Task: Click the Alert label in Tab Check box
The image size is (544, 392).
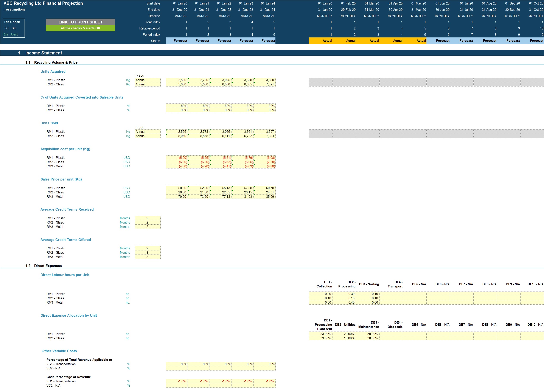Action: coord(14,34)
